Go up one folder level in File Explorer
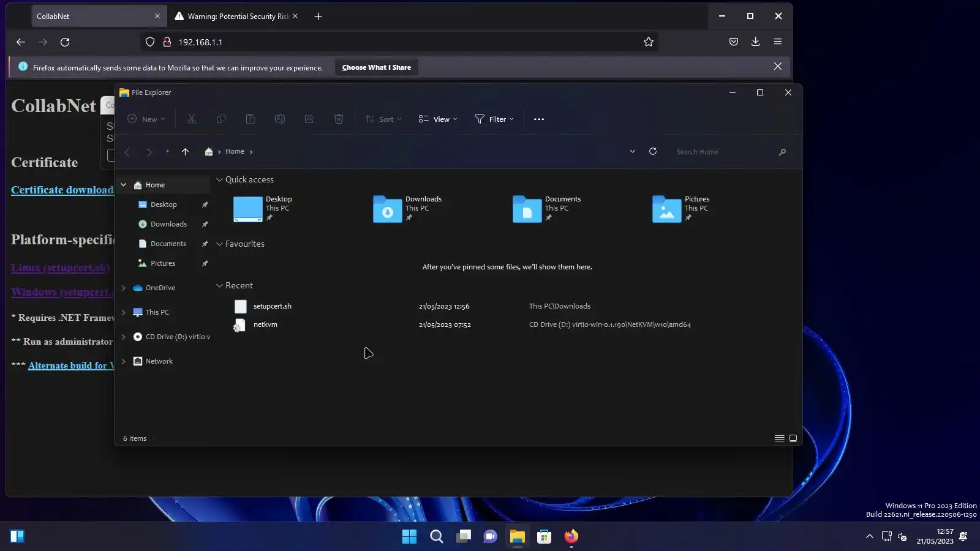The height and width of the screenshot is (551, 980). point(185,152)
